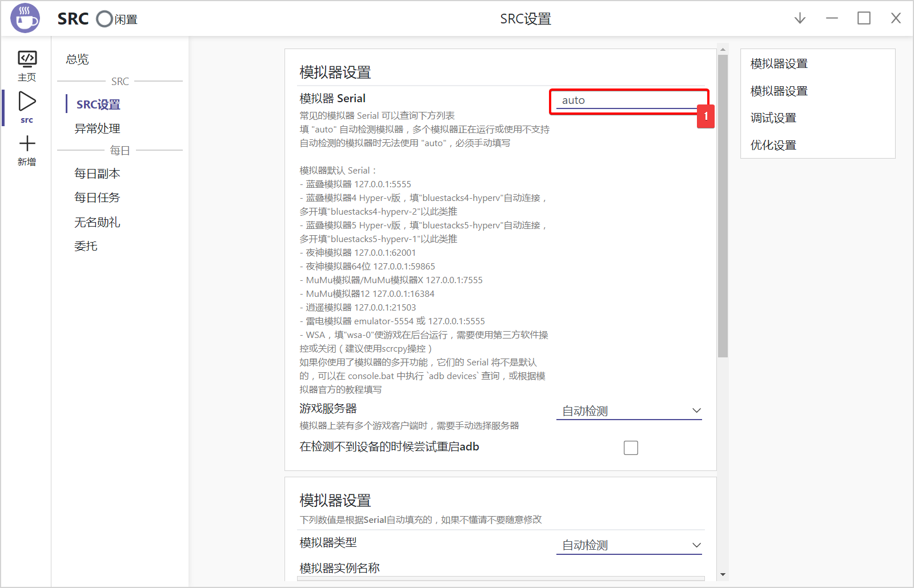This screenshot has width=914, height=588.
Task: Click the 游戏服务器 label
Action: pyautogui.click(x=328, y=409)
